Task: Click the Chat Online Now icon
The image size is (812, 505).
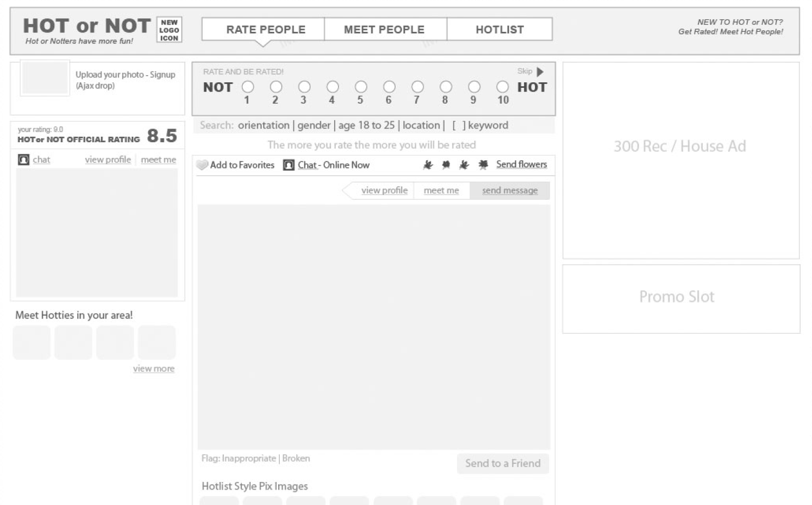Action: [289, 165]
